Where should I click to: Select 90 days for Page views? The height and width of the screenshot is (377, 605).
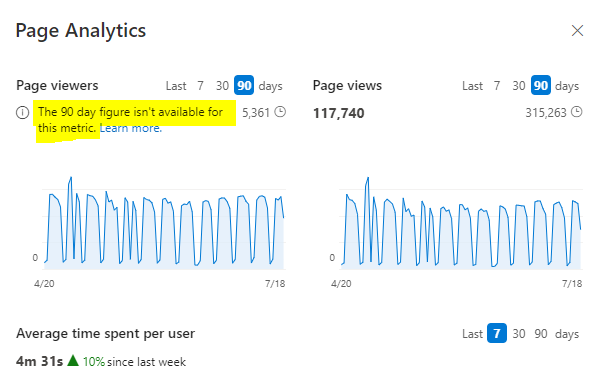point(541,85)
